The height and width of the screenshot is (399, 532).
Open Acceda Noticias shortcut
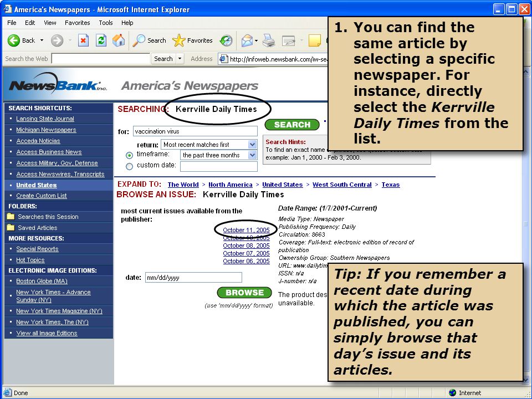coord(38,141)
